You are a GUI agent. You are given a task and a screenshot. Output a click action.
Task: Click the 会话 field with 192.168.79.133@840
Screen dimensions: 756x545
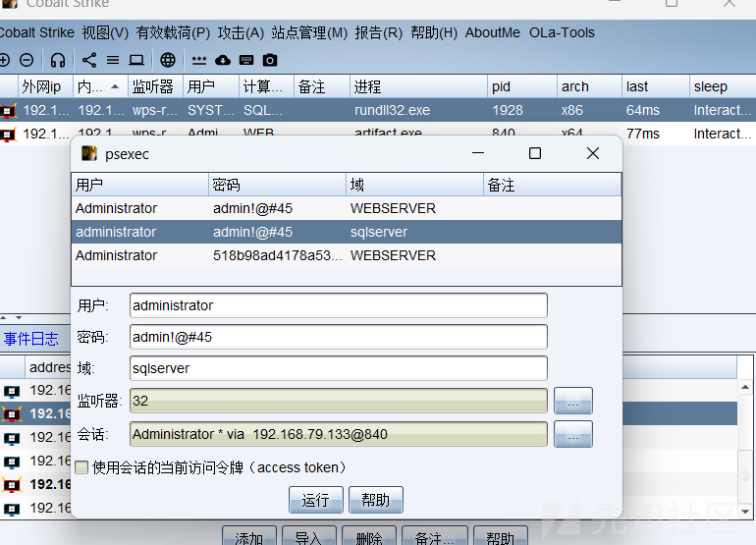tap(339, 434)
